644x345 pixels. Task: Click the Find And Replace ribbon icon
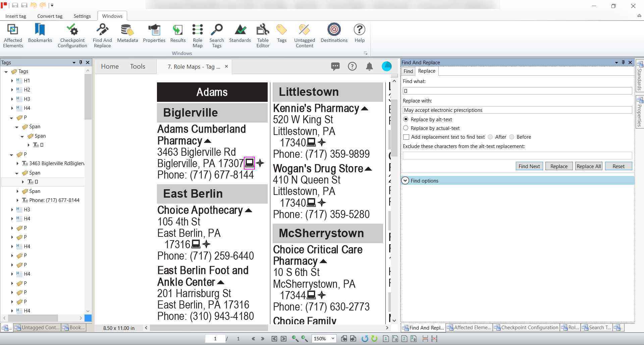click(x=102, y=36)
